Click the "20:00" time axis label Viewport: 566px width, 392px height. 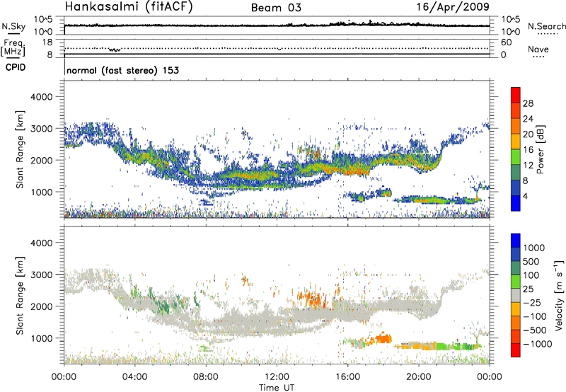tap(419, 377)
